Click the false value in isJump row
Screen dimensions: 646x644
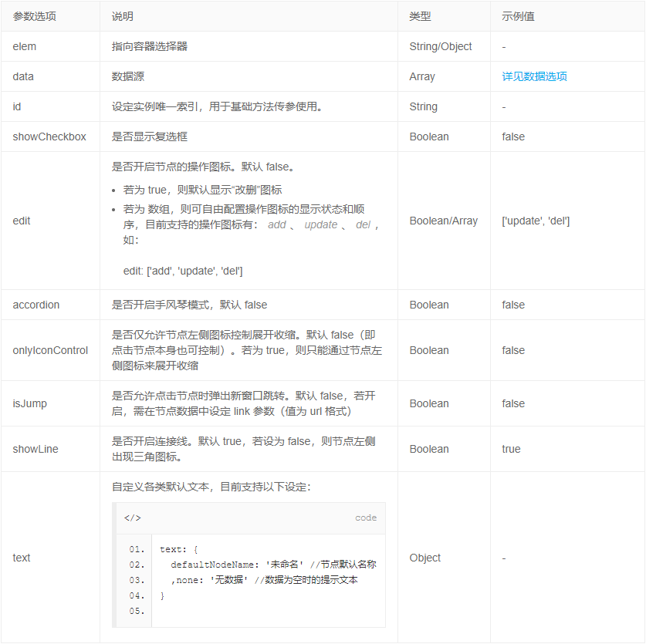coord(513,403)
